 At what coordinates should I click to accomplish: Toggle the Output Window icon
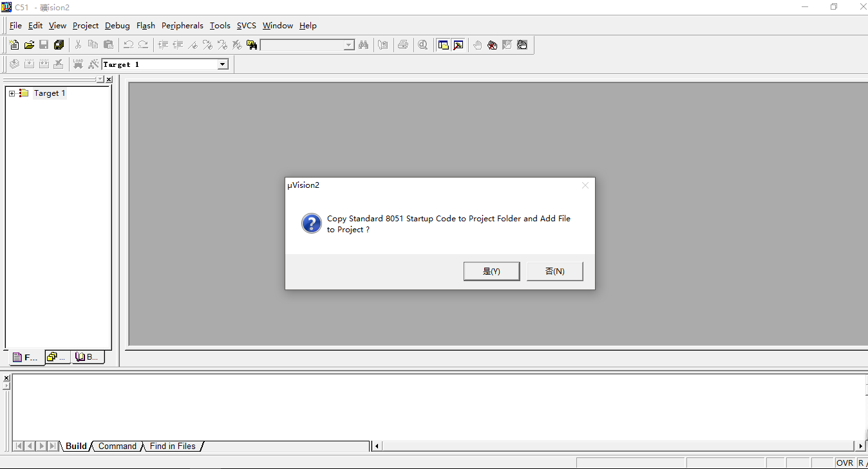[x=458, y=44]
